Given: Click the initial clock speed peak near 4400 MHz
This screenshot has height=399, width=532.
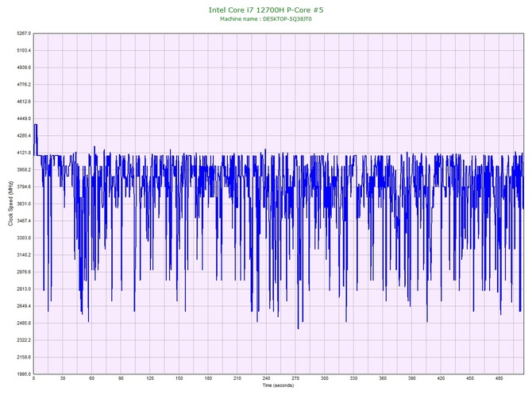Looking at the screenshot, I should pyautogui.click(x=36, y=125).
